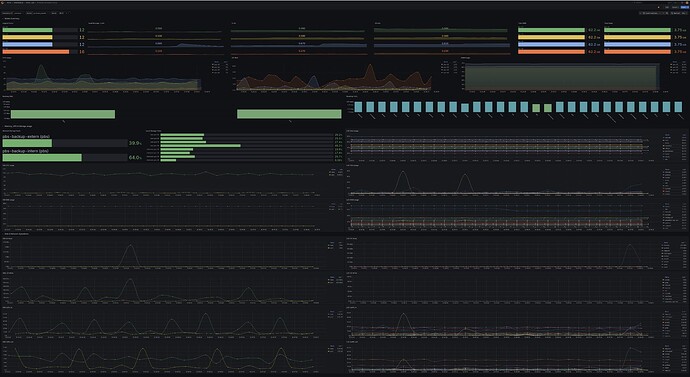
Task: Click the blue button in the top-right header
Action: coord(684,7)
